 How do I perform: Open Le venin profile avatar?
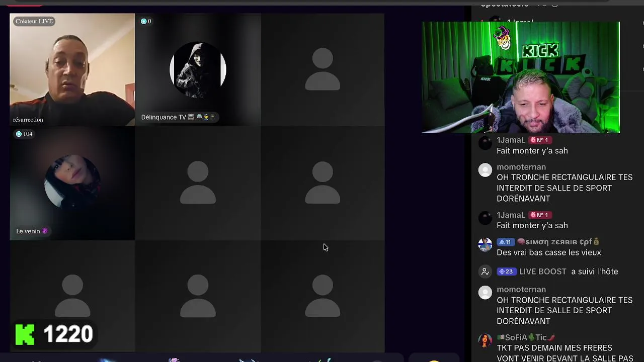point(72,183)
